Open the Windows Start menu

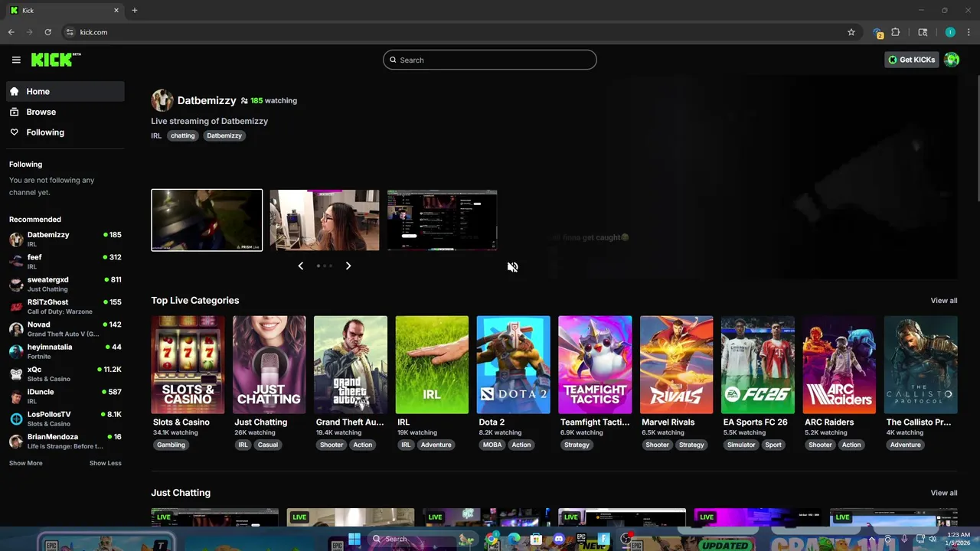pos(354,539)
